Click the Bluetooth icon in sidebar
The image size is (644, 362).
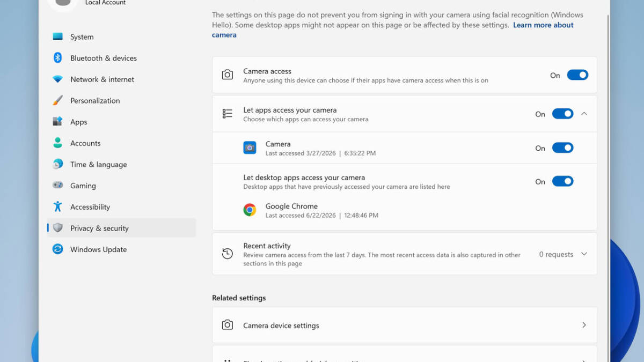click(58, 58)
